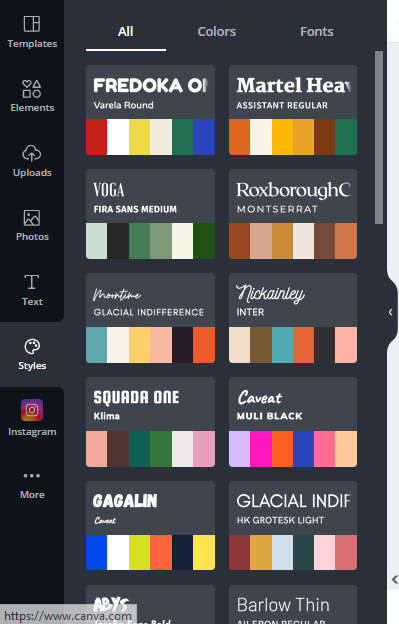The width and height of the screenshot is (399, 624).
Task: Collapse the side panel with arrow handle
Action: click(391, 312)
